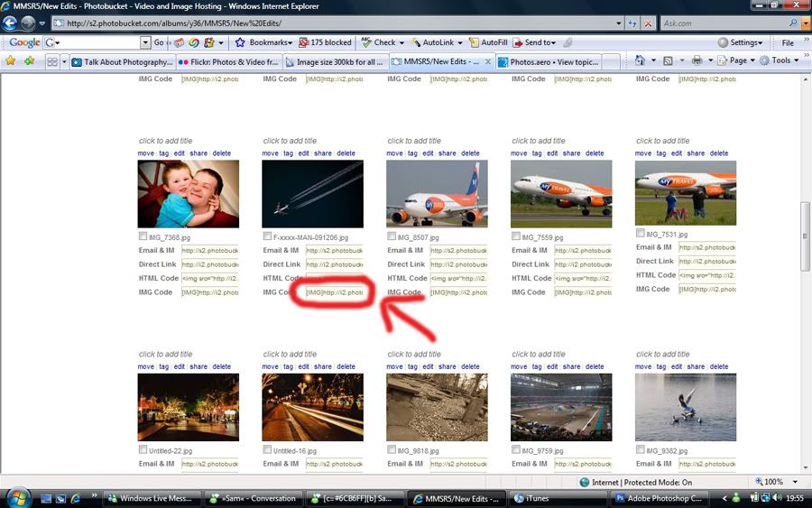Click the Print icon in the command bar

697,60
